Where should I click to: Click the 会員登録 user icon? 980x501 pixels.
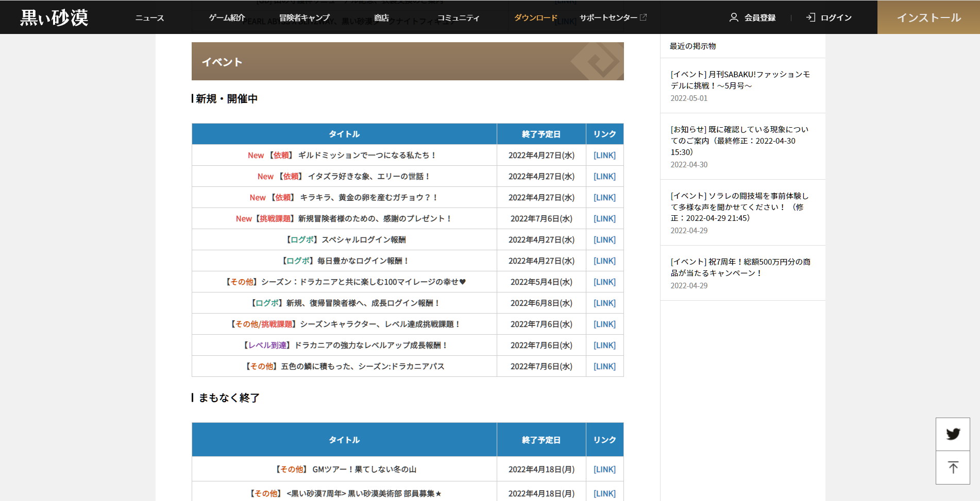point(734,18)
